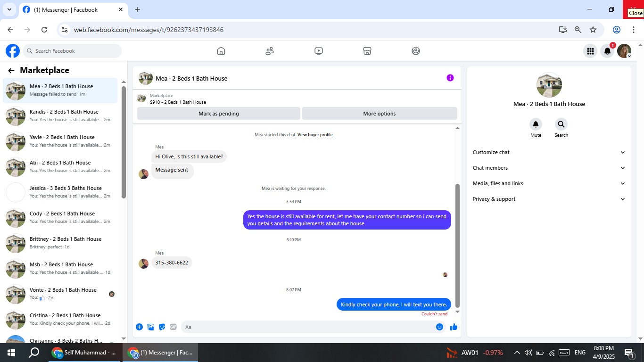Click the conversation list scrollbar
The height and width of the screenshot is (362, 644).
(x=124, y=141)
